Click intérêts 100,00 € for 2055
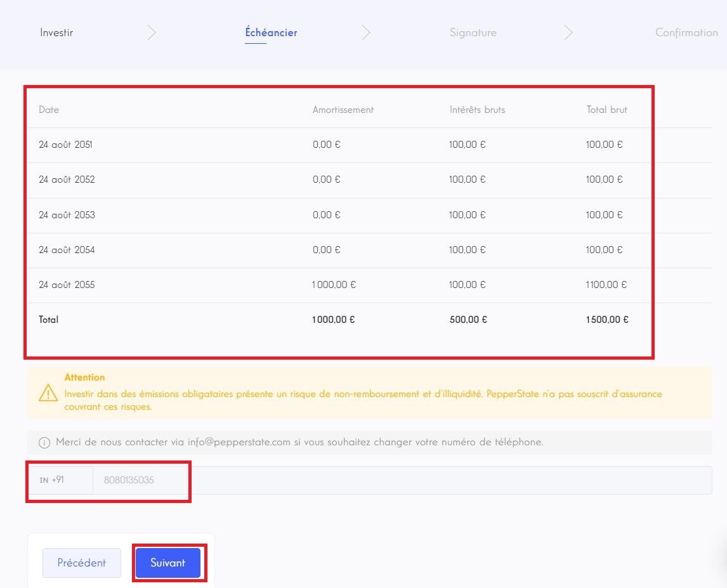Screen dimensions: 727x588 (468, 285)
